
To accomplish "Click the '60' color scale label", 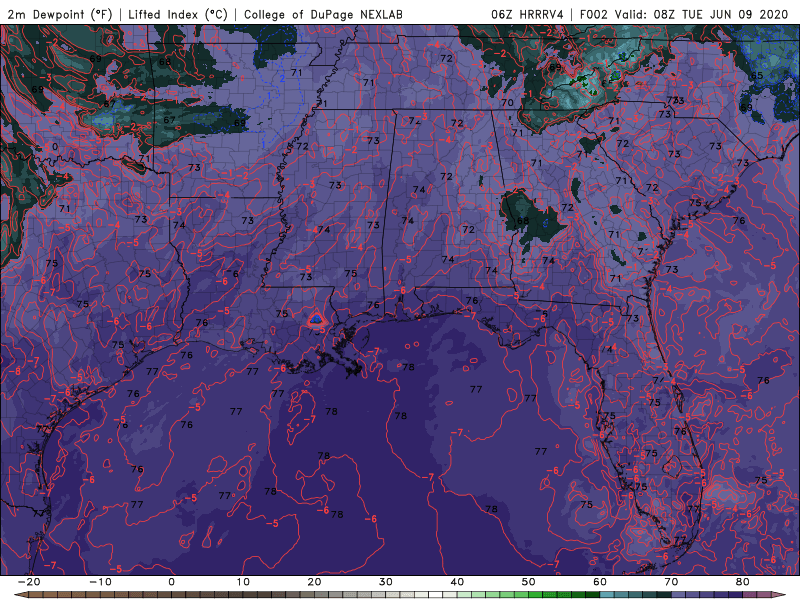I will pyautogui.click(x=600, y=582).
